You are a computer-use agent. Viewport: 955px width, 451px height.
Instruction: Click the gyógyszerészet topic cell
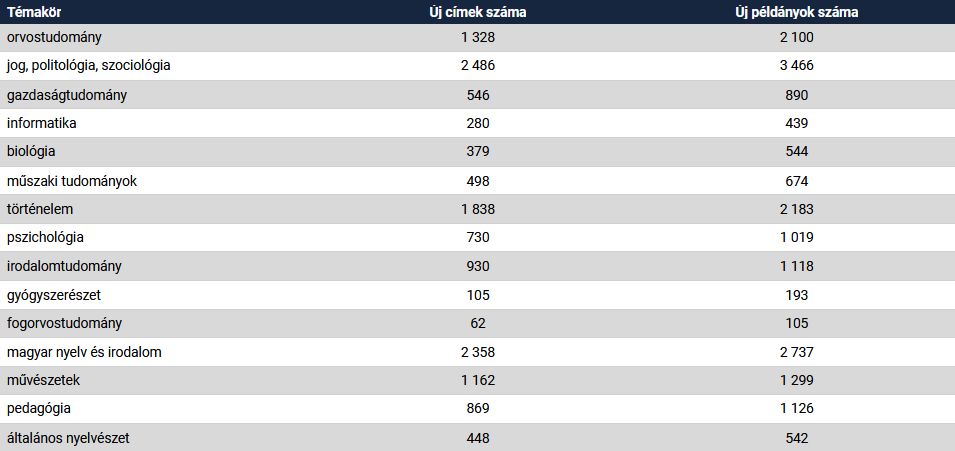(54, 295)
